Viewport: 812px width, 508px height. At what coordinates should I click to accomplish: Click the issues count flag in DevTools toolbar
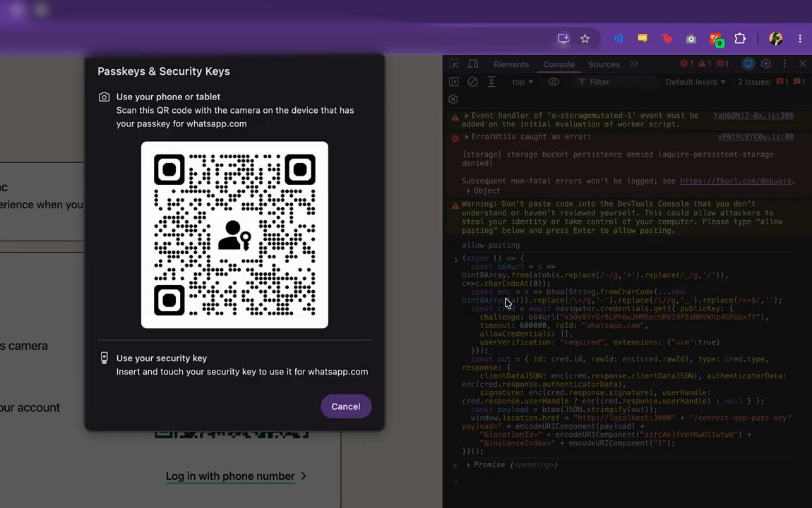point(723,64)
